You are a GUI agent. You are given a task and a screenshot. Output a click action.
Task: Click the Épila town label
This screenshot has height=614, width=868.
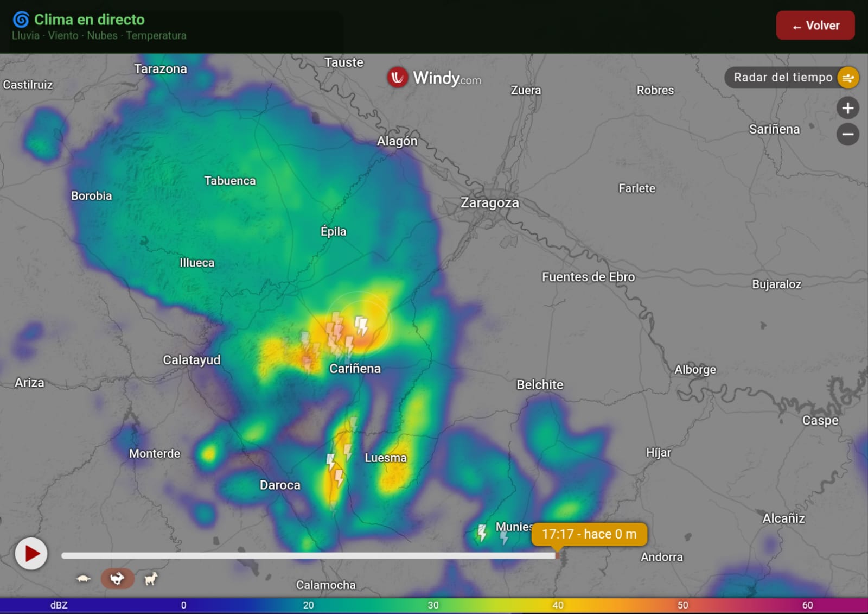334,231
